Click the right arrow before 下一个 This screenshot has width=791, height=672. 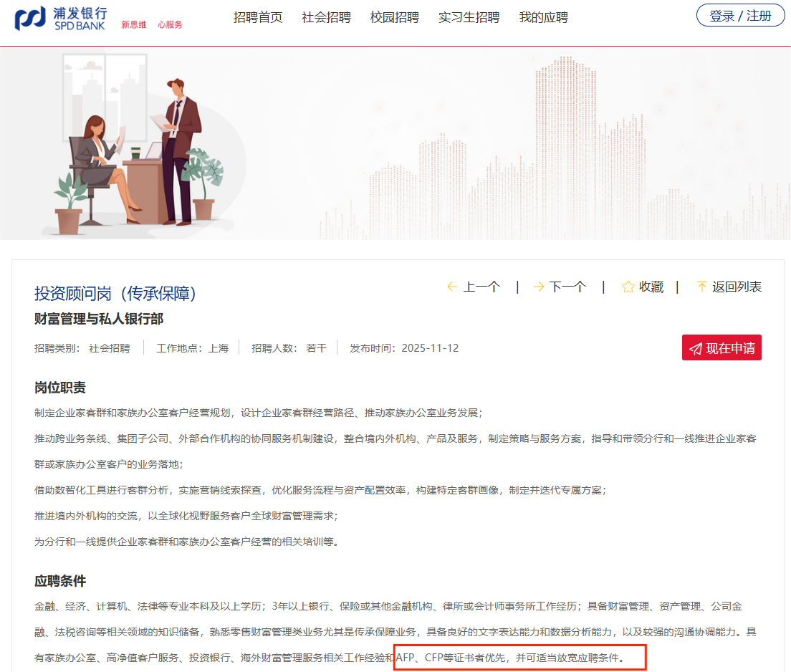click(538, 286)
